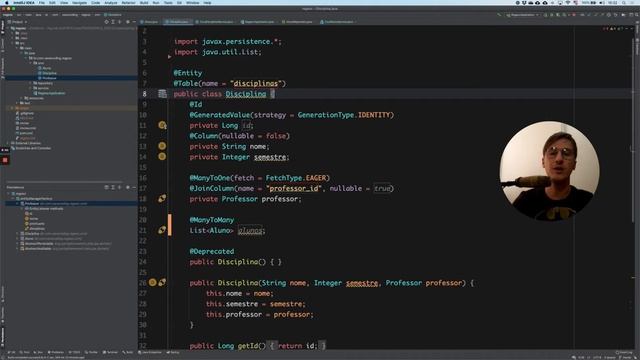
Task: Click the "disciplinas" table name string
Action: pos(256,84)
